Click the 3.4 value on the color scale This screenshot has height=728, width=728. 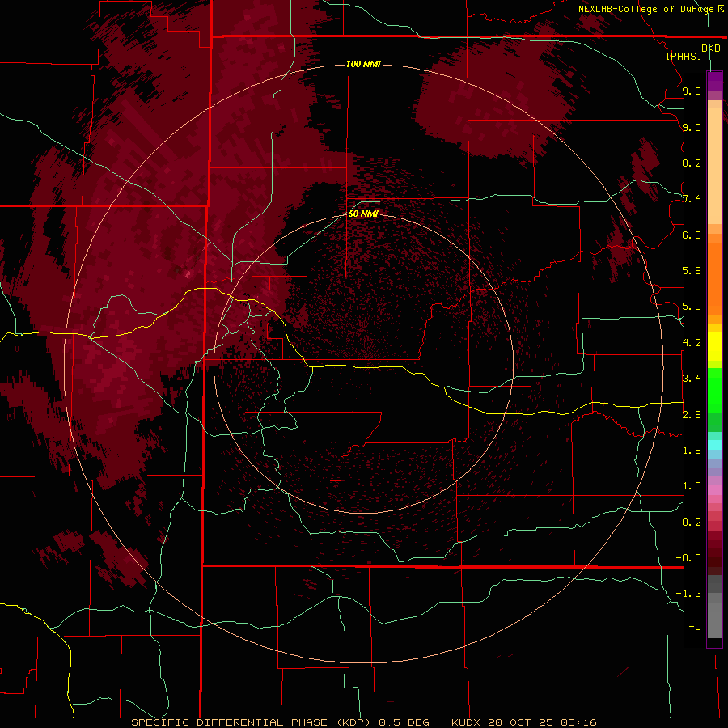pyautogui.click(x=692, y=379)
